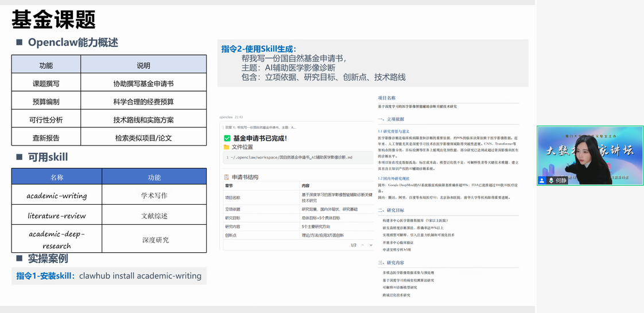Click the 1/2 page indicator under the table

click(354, 245)
